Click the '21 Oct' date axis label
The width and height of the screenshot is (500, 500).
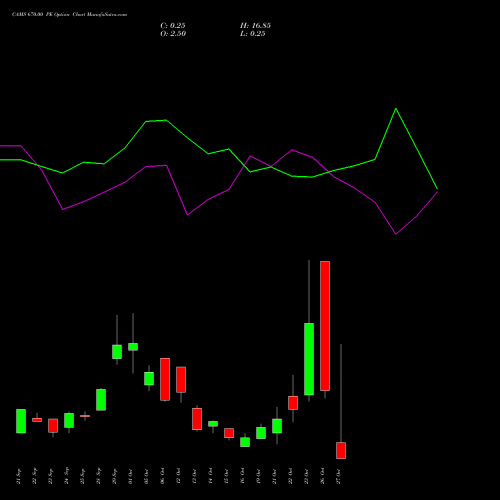point(275,476)
